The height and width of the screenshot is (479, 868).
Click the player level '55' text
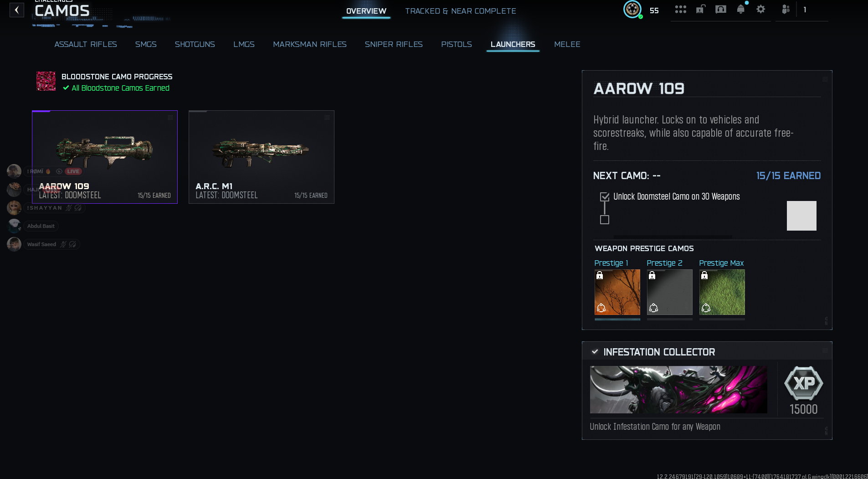pyautogui.click(x=654, y=10)
